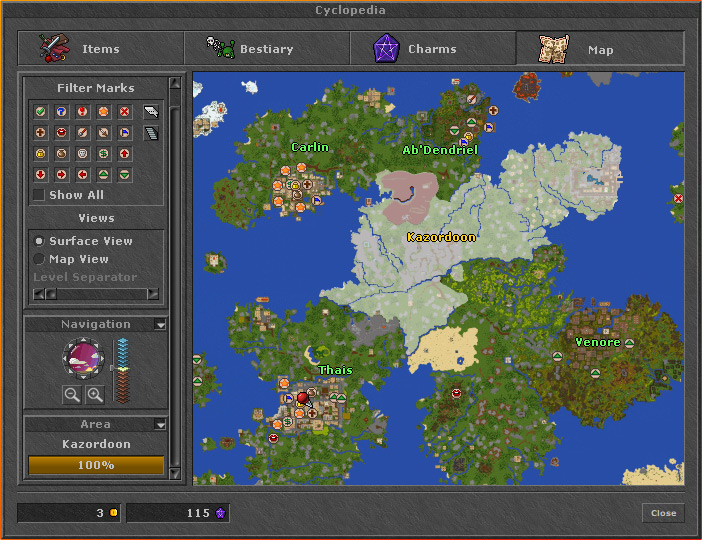Screen dimensions: 702x540
Task: Switch to Map View radio option
Action: pos(39,259)
